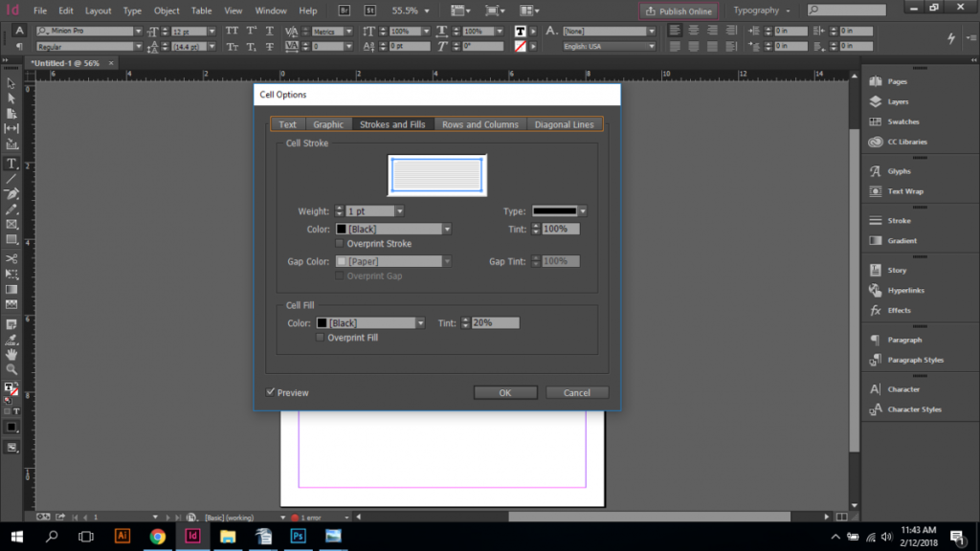Open the Table menu

201,11
